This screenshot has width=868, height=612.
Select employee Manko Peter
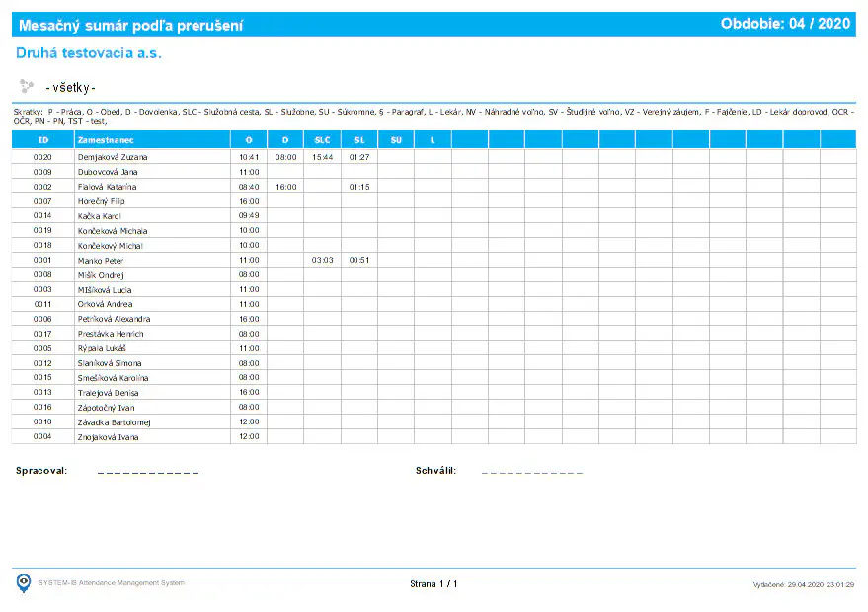point(100,260)
